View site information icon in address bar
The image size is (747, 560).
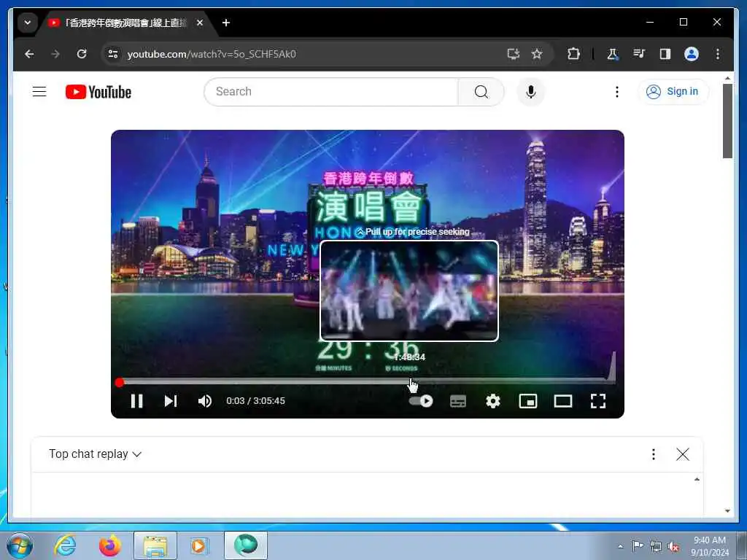point(113,54)
